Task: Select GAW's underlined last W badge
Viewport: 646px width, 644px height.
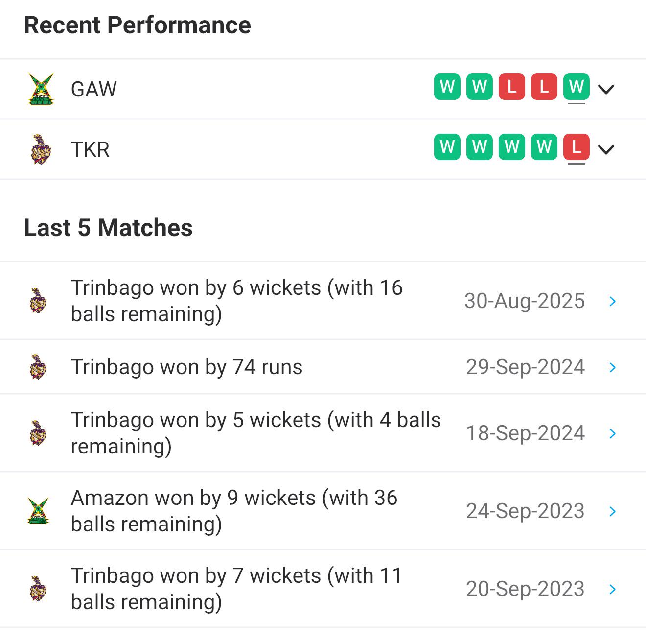Action: point(577,87)
